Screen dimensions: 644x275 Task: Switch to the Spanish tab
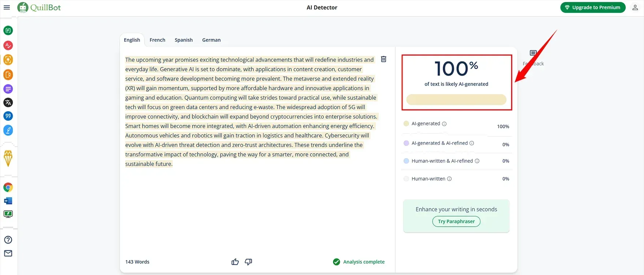(x=183, y=40)
